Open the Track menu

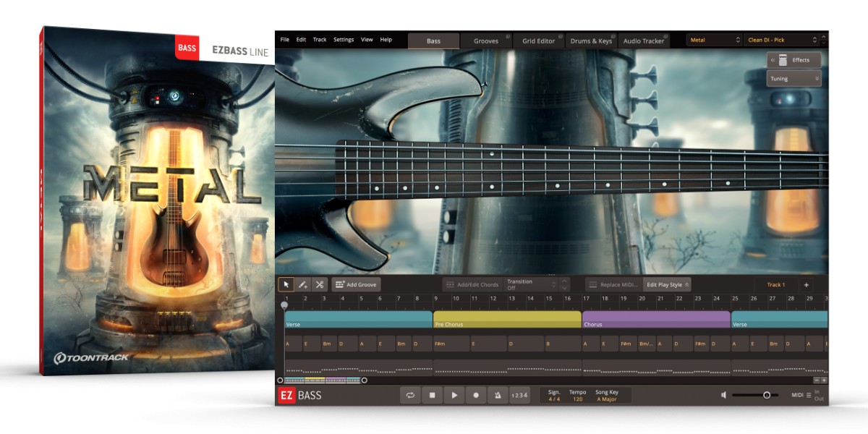click(320, 40)
